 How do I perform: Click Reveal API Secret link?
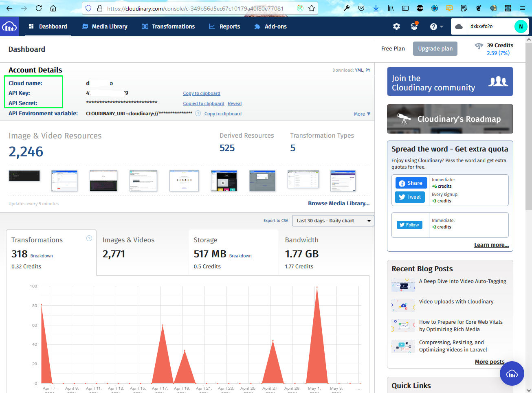click(235, 103)
